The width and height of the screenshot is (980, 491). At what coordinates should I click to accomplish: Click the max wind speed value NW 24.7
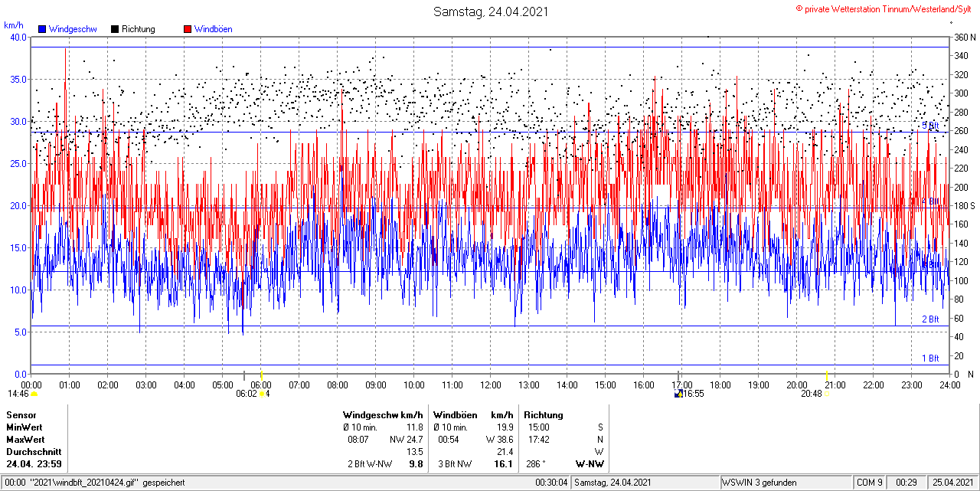coord(406,440)
